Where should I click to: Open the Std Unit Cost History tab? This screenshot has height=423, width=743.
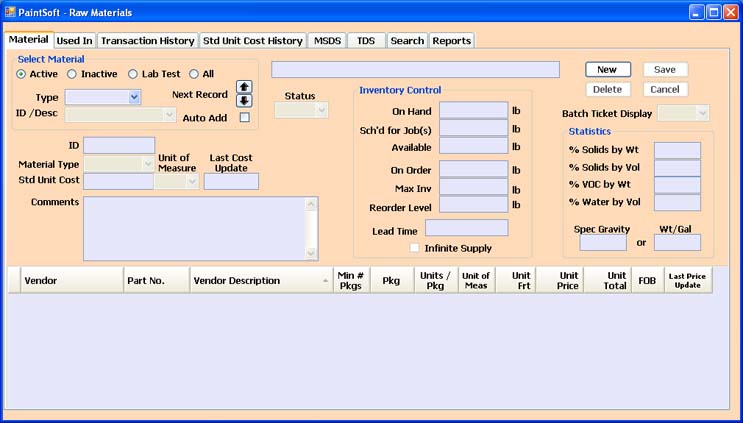point(253,41)
